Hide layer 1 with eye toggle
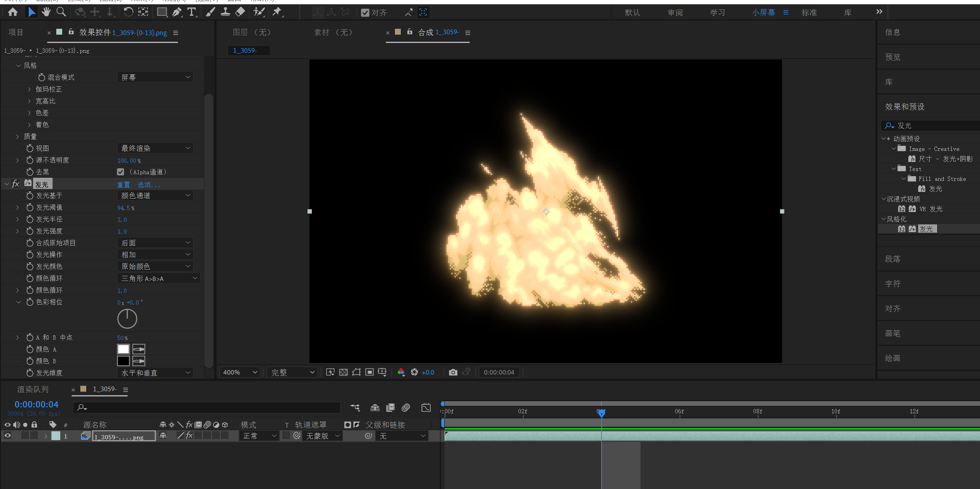Screen dimensions: 980x489 7,436
